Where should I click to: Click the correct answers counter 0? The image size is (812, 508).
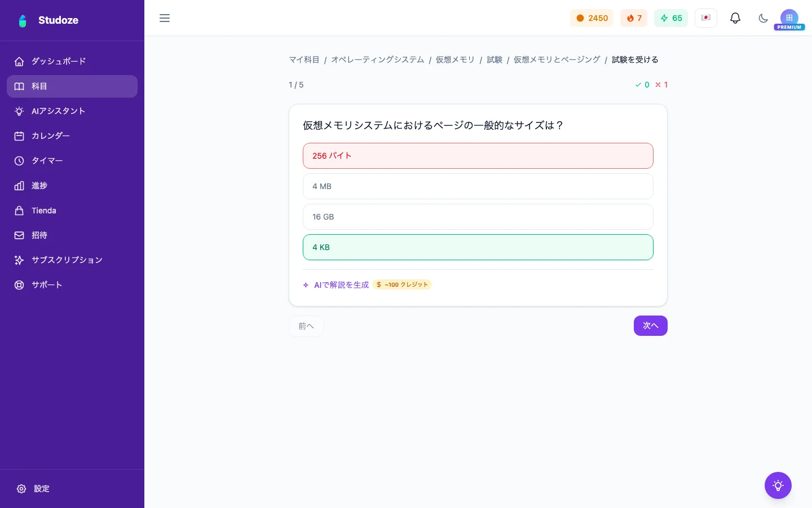point(642,85)
